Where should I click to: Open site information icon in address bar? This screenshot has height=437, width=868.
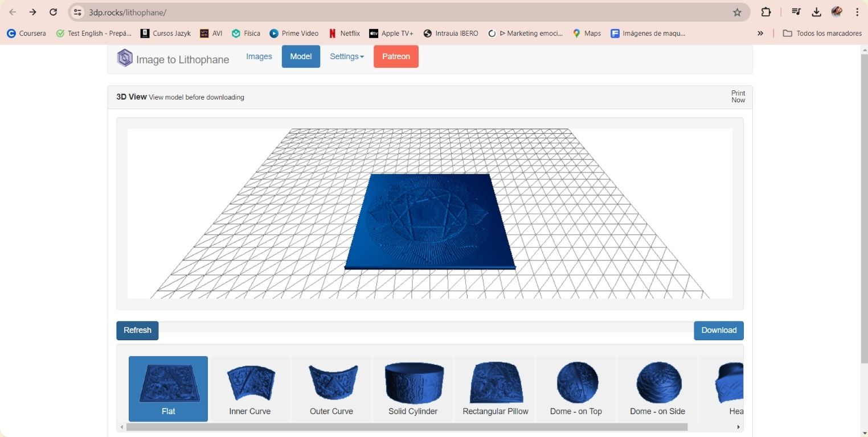coord(78,12)
